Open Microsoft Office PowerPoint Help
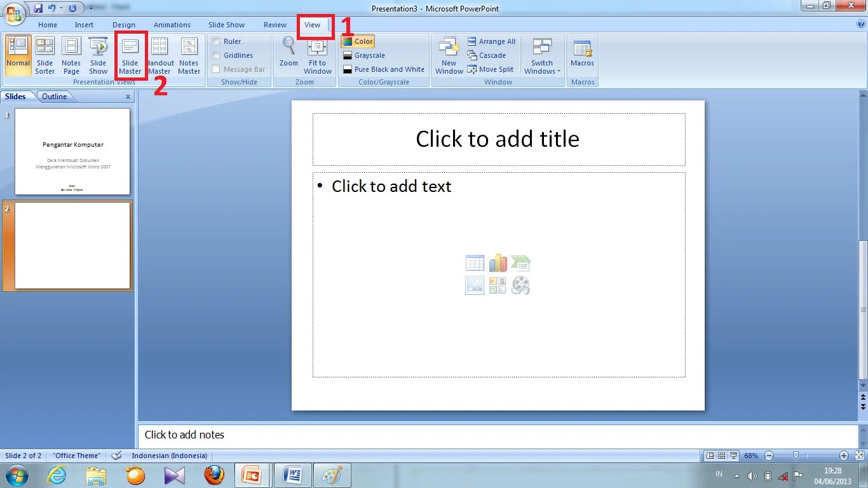Screen dimensions: 868x488 (861, 24)
